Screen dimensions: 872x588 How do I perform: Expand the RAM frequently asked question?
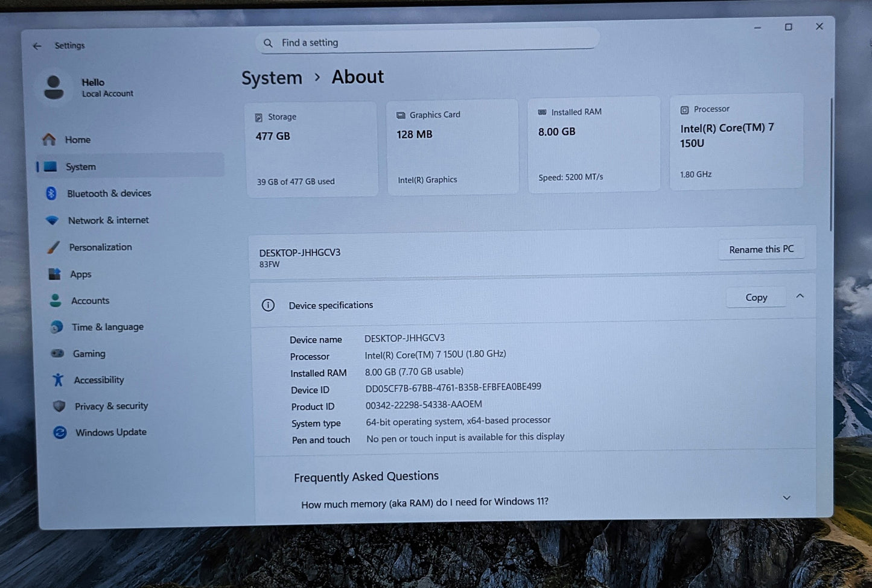point(786,498)
